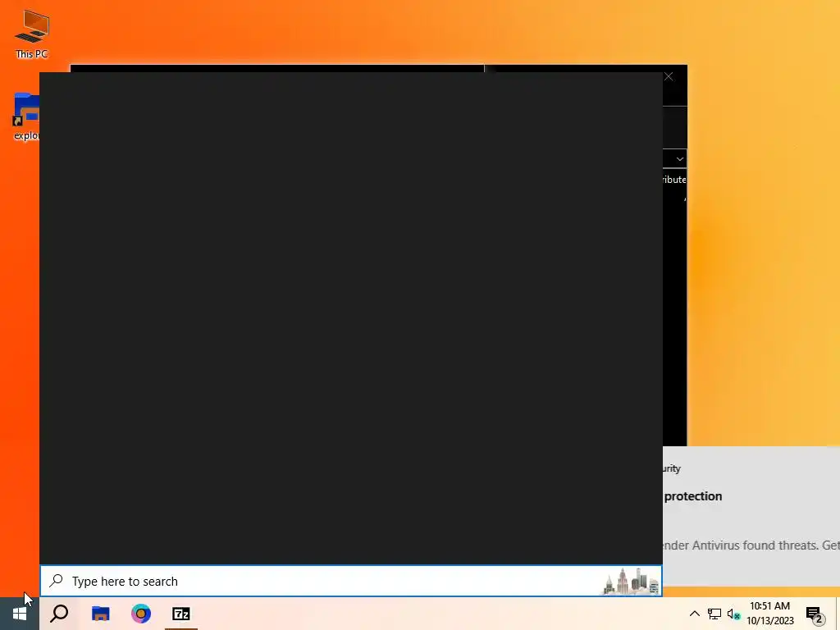Screen dimensions: 840x630
Task: Open network status tray icon
Action: 714,614
